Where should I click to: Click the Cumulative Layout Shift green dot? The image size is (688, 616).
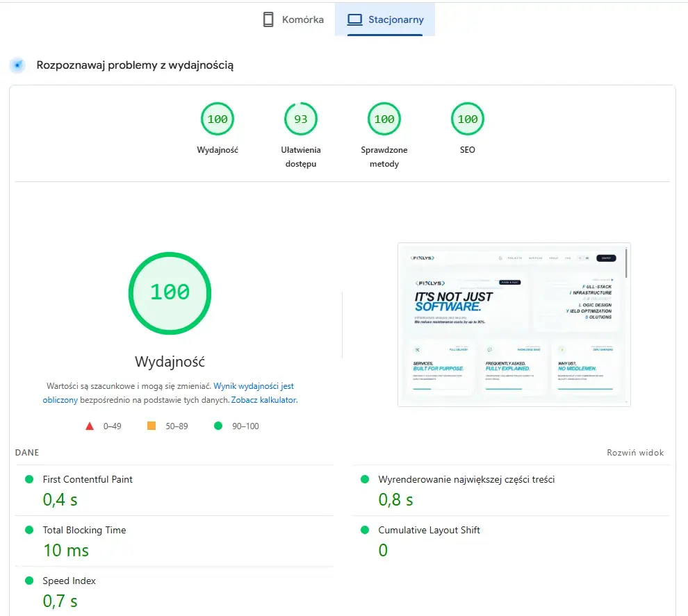pyautogui.click(x=365, y=530)
